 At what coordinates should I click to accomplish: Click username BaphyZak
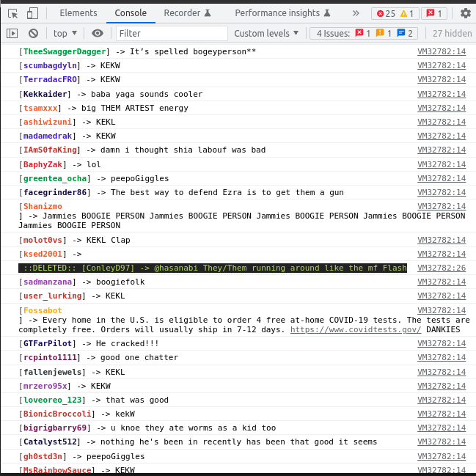click(43, 164)
